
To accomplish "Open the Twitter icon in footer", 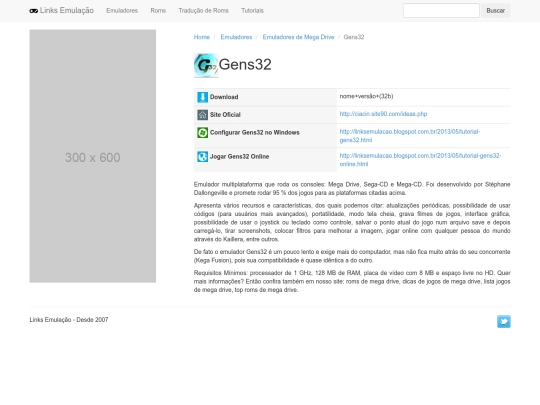I will [x=503, y=322].
